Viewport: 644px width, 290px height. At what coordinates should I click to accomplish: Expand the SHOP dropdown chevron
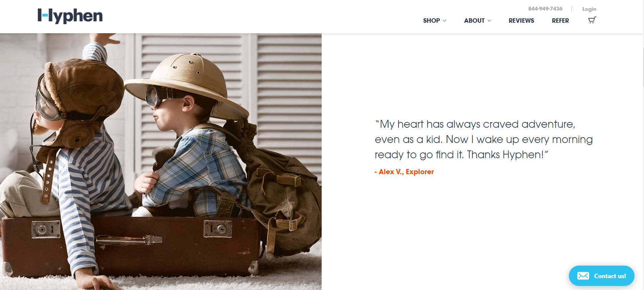click(445, 21)
